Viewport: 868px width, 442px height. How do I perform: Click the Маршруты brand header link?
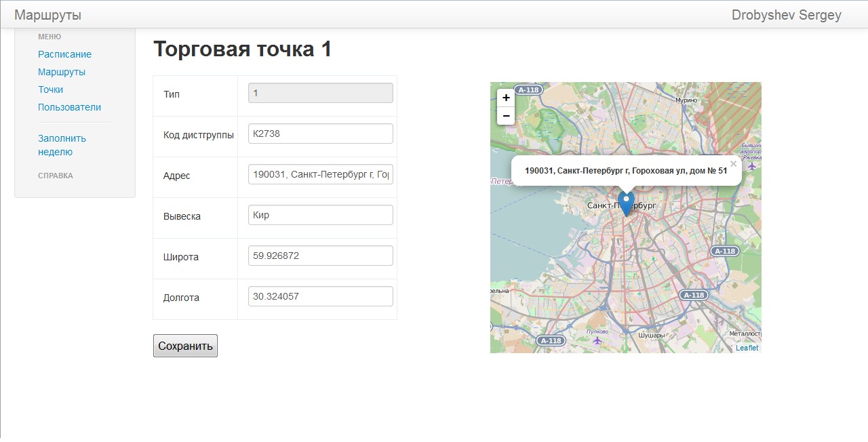coord(47,15)
